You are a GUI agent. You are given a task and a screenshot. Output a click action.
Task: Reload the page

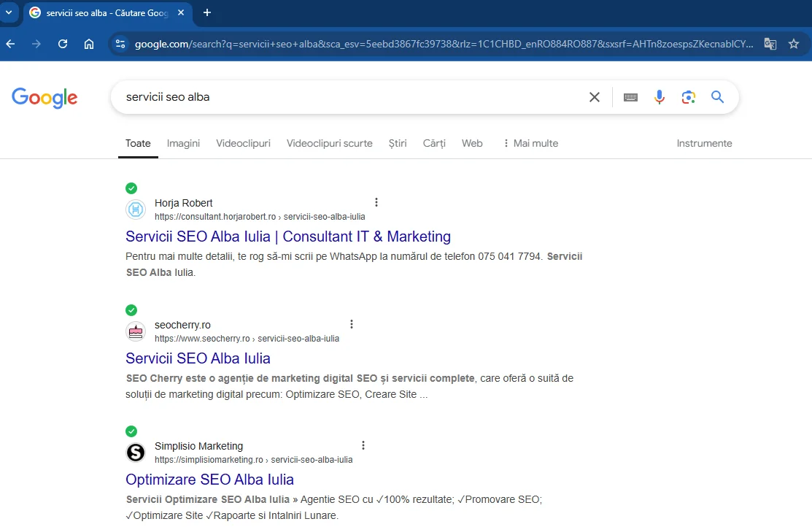(63, 44)
